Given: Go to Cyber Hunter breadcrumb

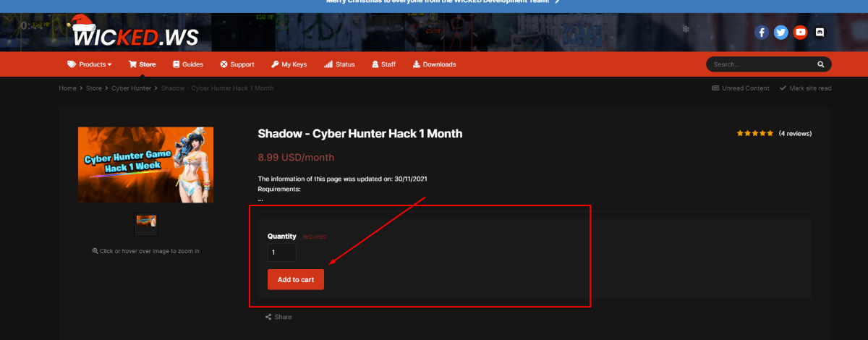Looking at the screenshot, I should point(132,88).
